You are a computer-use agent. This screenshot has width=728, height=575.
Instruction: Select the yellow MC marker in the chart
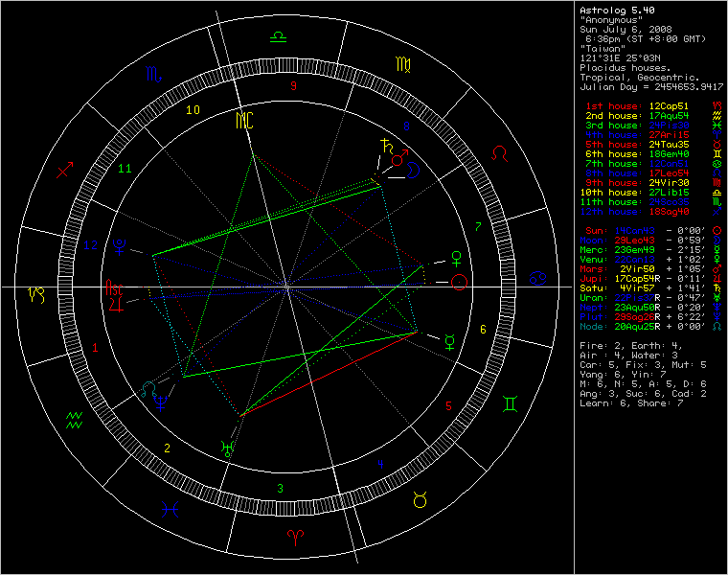244,120
